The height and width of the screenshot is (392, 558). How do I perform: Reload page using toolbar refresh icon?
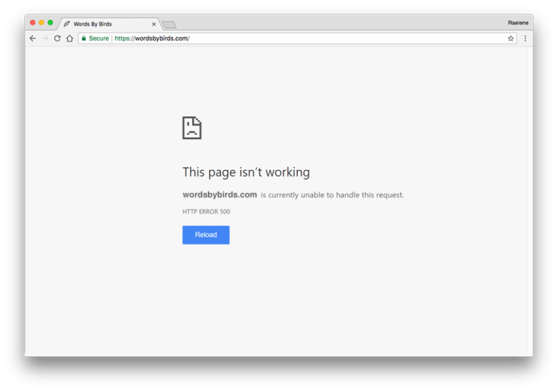57,38
